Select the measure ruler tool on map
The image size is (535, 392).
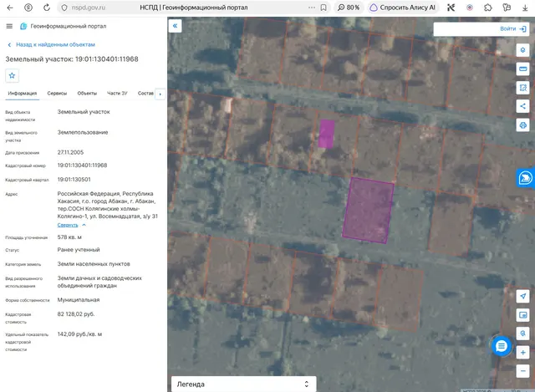[522, 69]
